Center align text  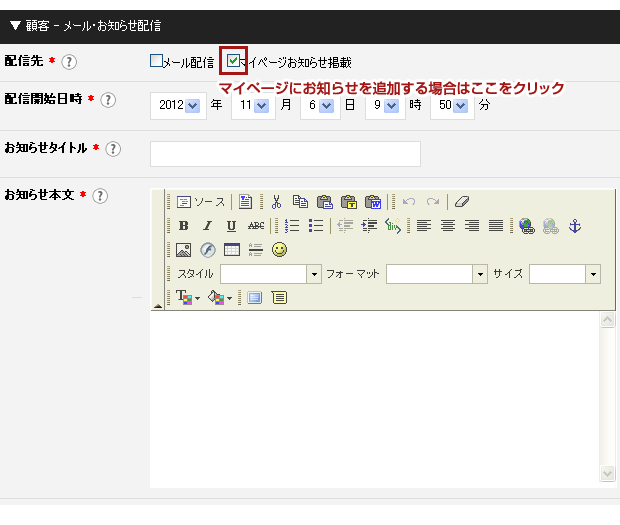click(448, 226)
